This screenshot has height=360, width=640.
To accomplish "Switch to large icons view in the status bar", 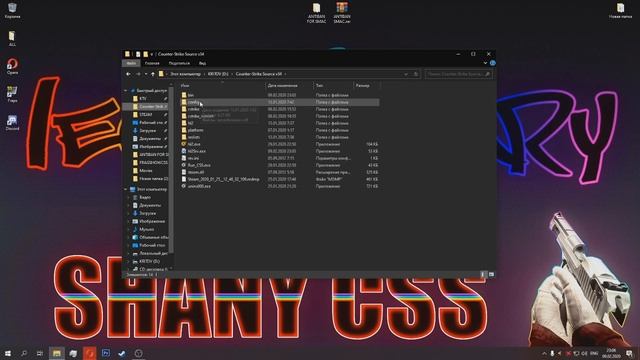I will [x=491, y=275].
